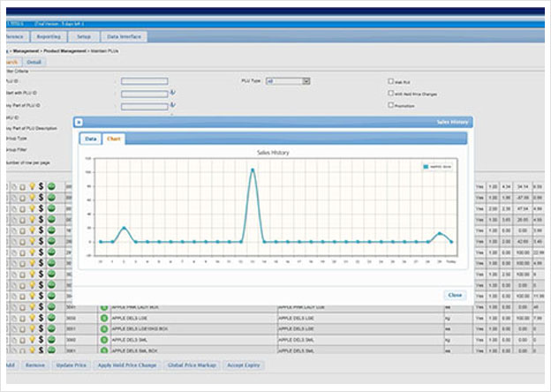Click the dollar sign icon in last table row
Screen dimensions: 551x392
coord(42,350)
